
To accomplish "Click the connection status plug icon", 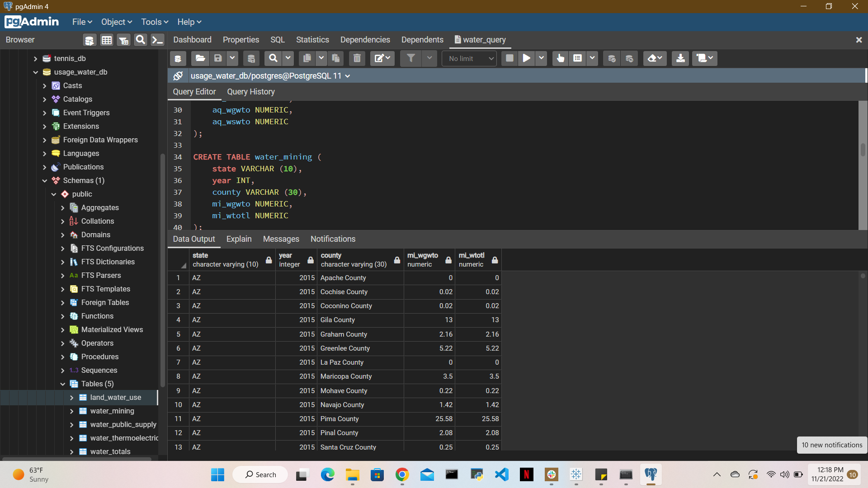I will coord(178,76).
